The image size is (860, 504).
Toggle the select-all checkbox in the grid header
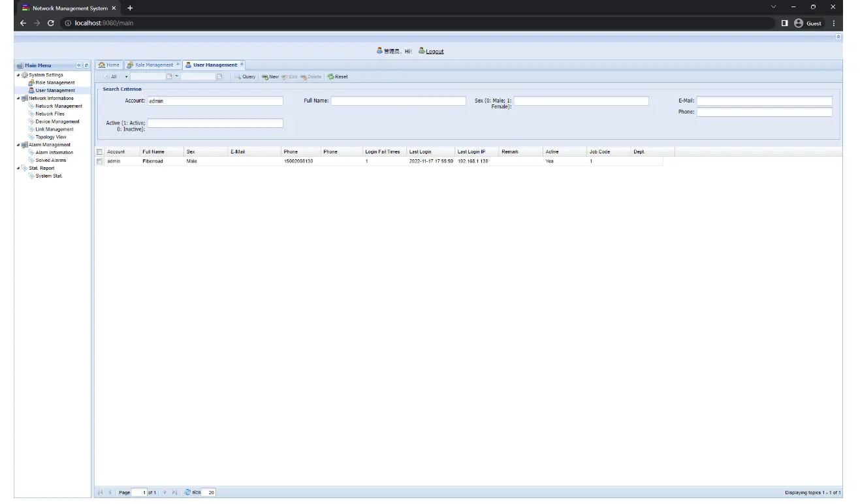pyautogui.click(x=99, y=151)
